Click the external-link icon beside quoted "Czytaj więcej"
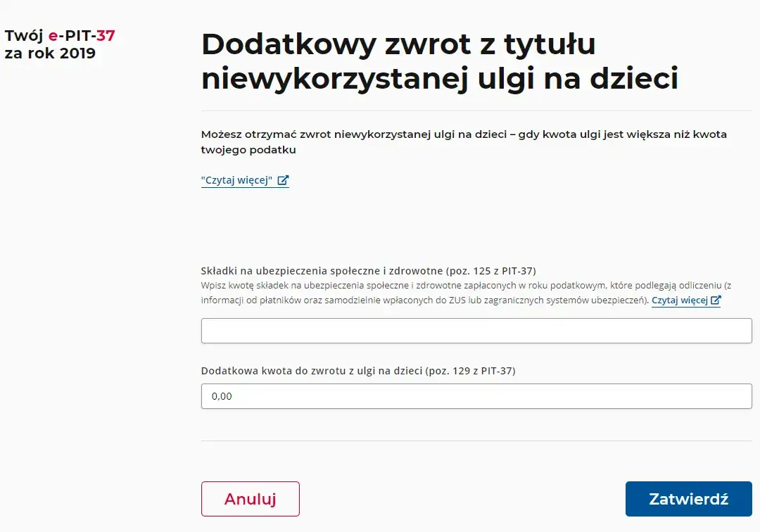760x532 pixels. point(283,180)
